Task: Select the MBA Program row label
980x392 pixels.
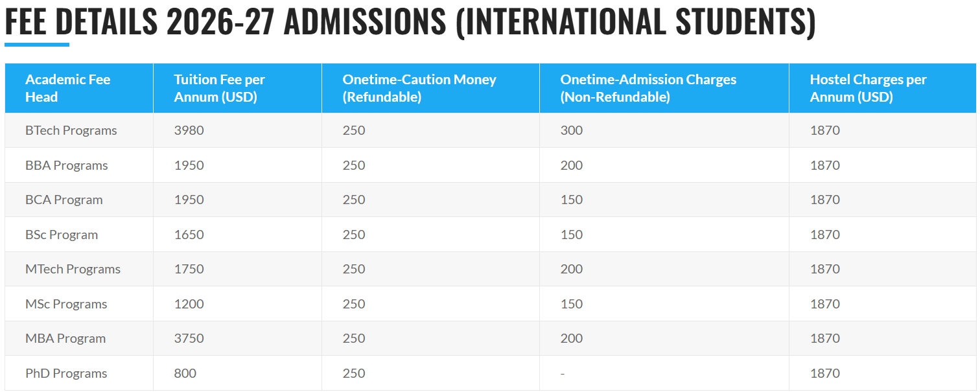Action: pyautogui.click(x=65, y=338)
